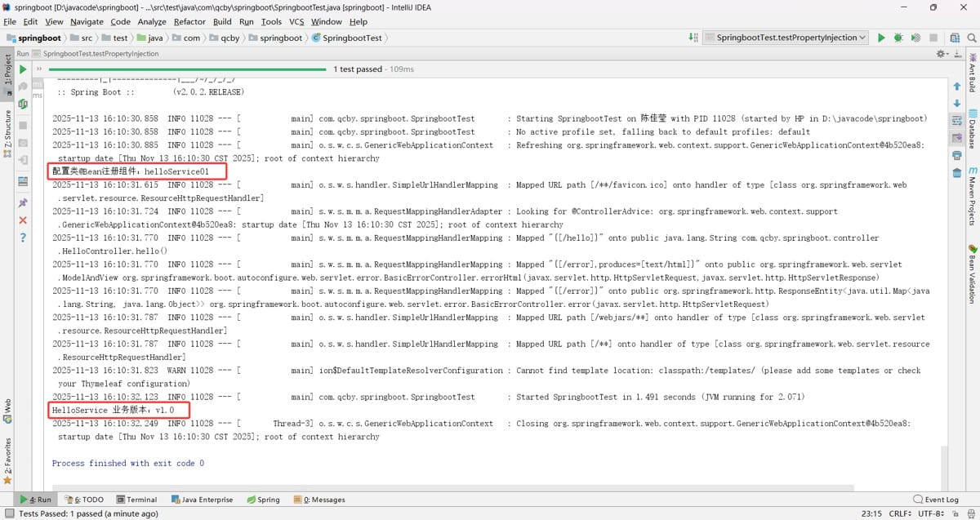Open the Ant Build side tab
The image size is (980, 520).
(973, 73)
